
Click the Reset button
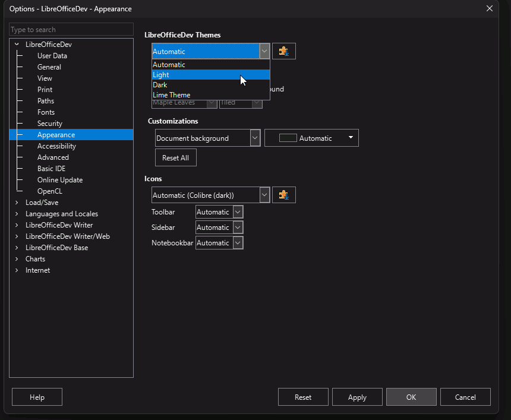(303, 397)
